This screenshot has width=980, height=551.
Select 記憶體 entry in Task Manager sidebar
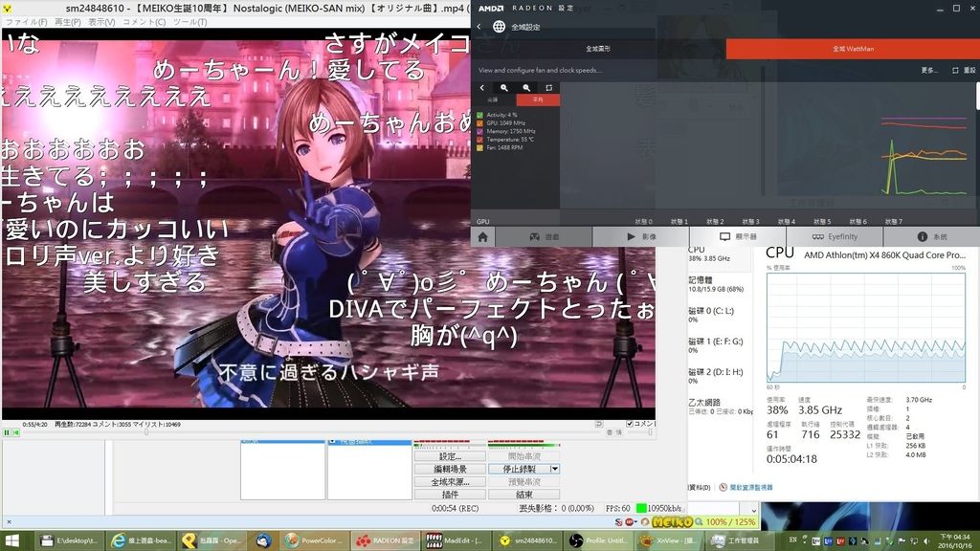coord(719,284)
